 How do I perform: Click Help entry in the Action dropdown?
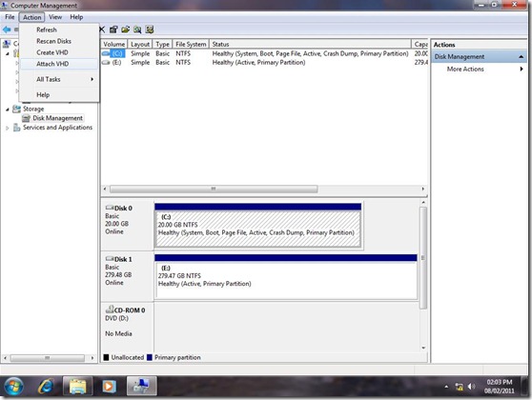coord(59,95)
